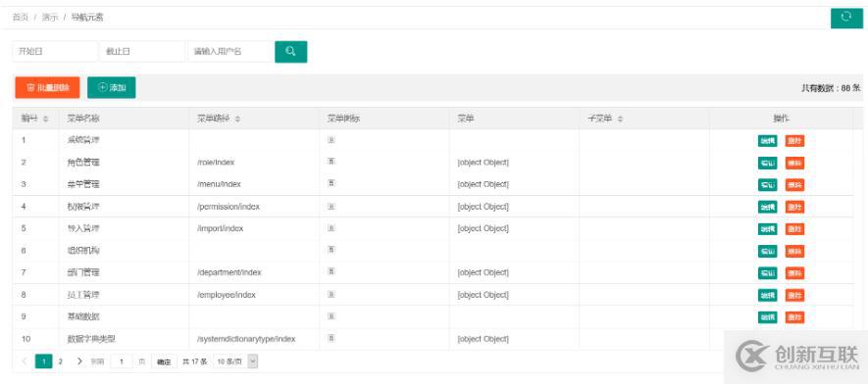Click the 确定 page jump button
The image size is (868, 384).
coord(165,361)
